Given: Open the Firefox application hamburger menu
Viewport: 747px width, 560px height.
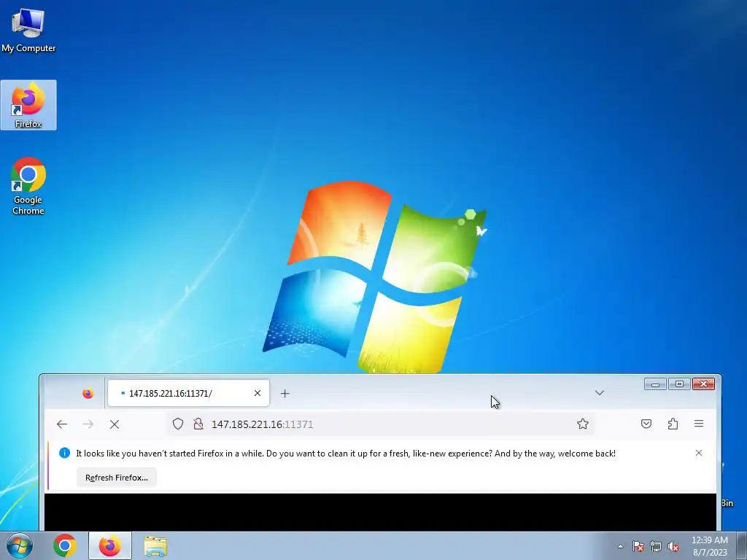Looking at the screenshot, I should (x=699, y=424).
